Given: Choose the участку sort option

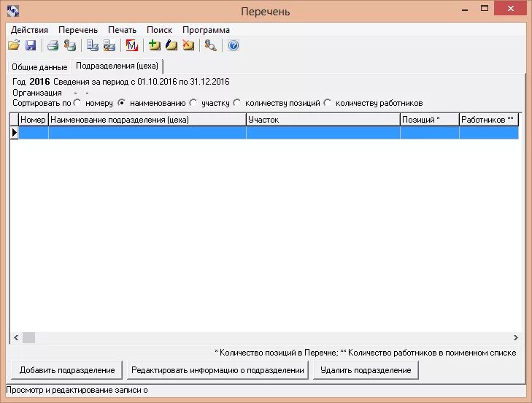Looking at the screenshot, I should [193, 103].
